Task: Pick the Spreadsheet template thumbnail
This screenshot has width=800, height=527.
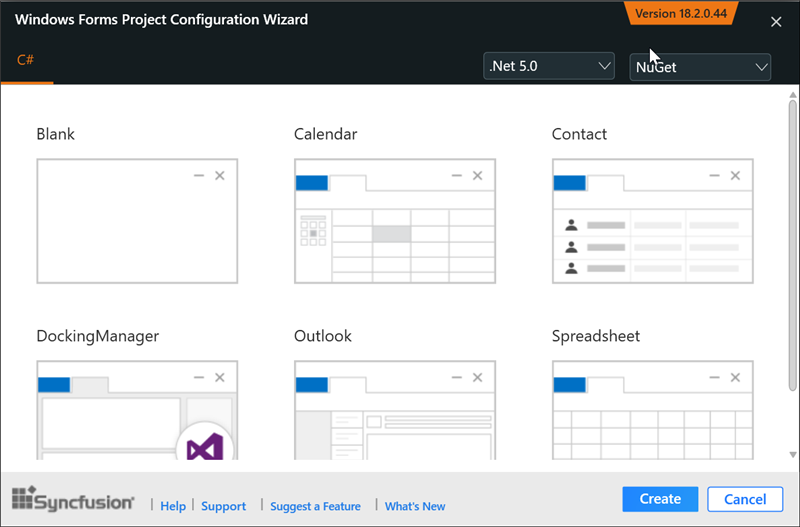Action: point(653,410)
